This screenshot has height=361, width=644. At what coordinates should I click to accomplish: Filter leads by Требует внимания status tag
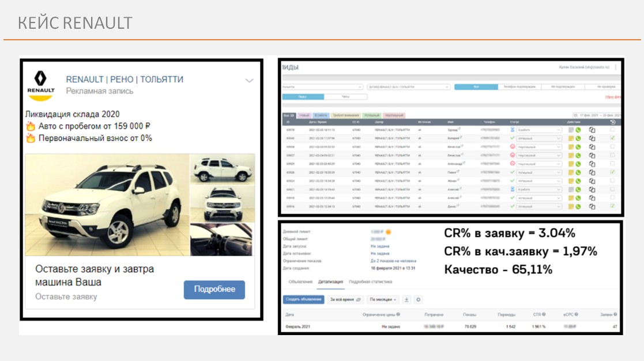[345, 115]
